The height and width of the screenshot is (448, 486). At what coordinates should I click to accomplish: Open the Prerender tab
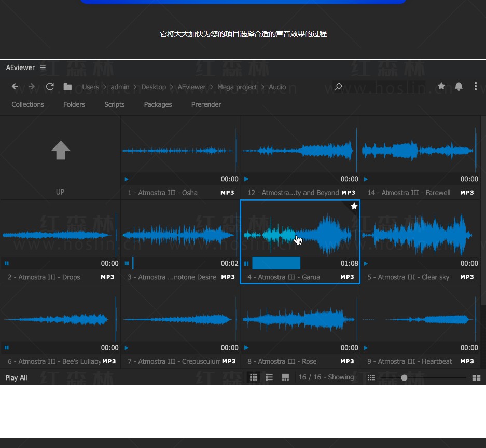pyautogui.click(x=206, y=104)
